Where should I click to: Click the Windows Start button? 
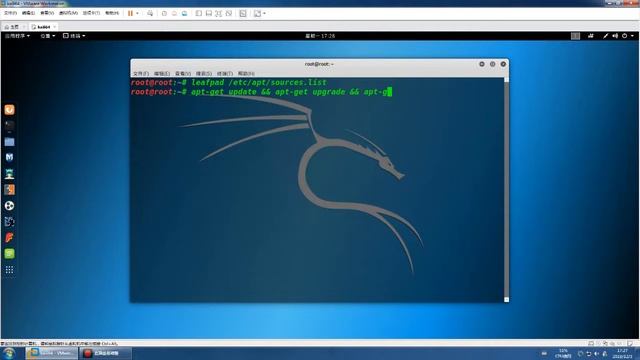9,353
